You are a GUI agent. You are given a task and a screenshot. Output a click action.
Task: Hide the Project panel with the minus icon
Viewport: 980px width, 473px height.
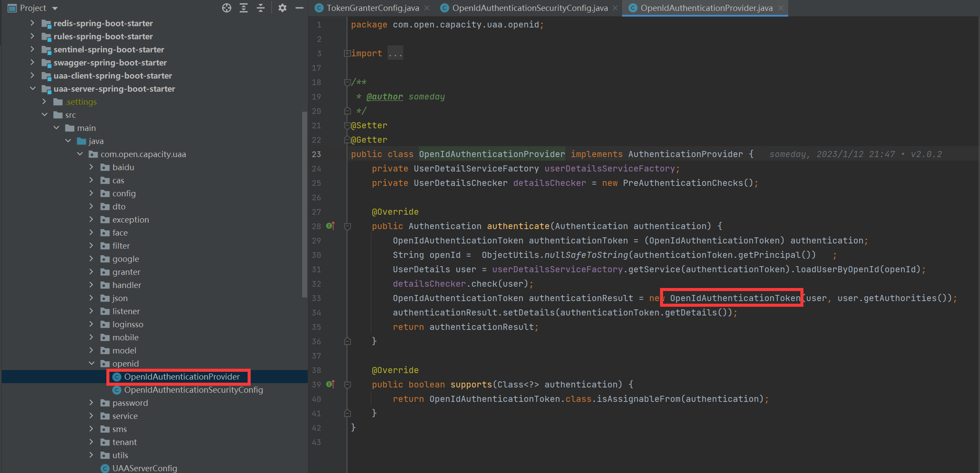(299, 8)
